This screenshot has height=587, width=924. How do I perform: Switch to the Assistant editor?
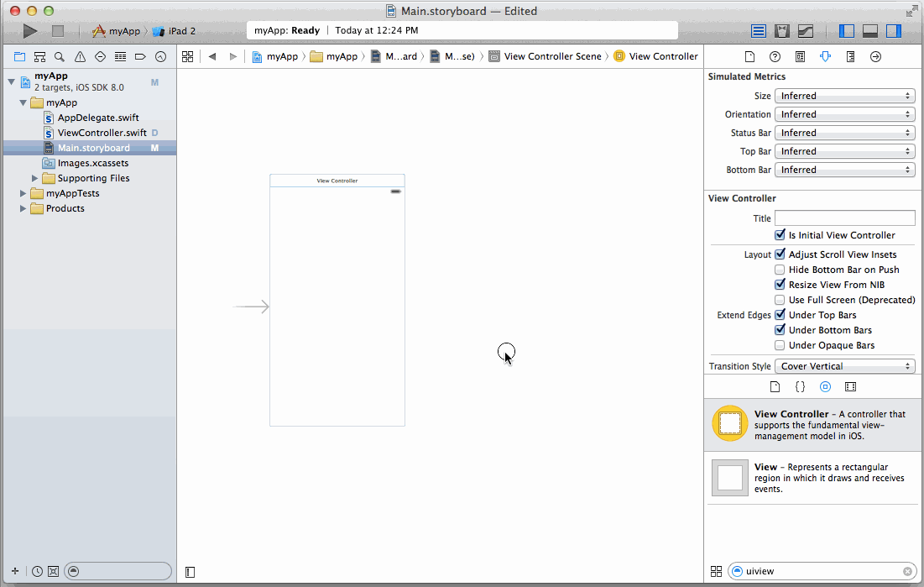[782, 31]
